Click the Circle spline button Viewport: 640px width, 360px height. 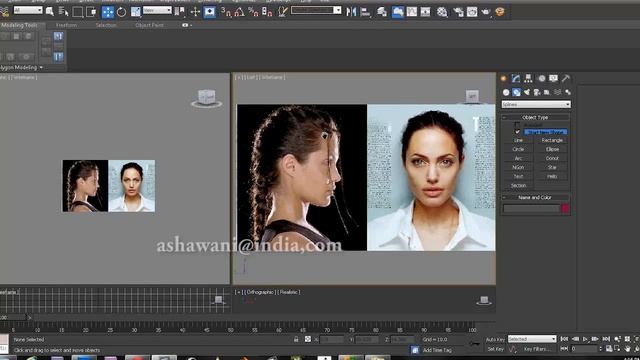(518, 149)
